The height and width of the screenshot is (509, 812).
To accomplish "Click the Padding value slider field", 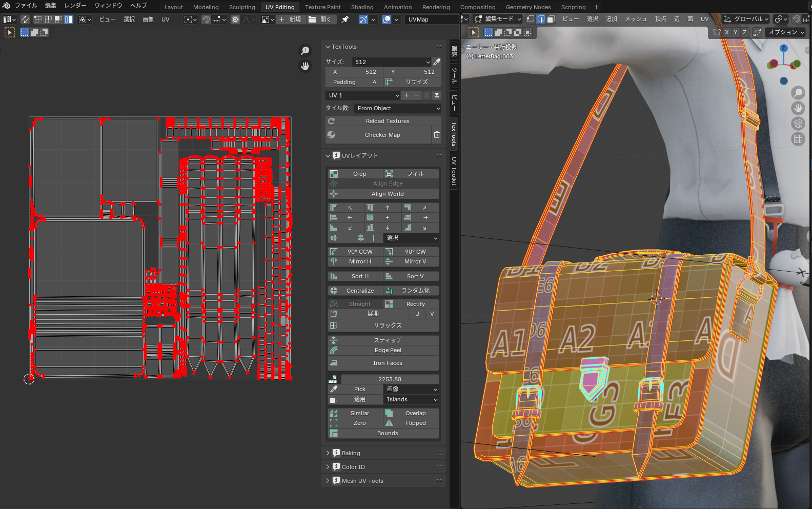I will 354,82.
